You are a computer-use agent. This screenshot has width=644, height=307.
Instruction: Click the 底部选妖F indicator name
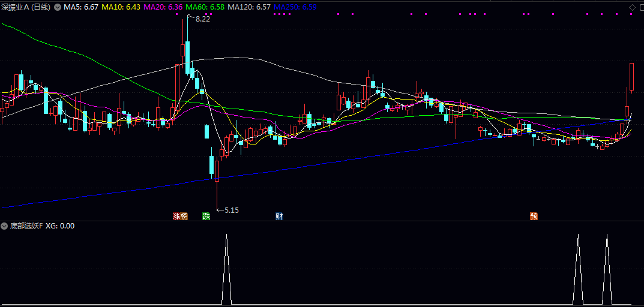(x=26, y=226)
